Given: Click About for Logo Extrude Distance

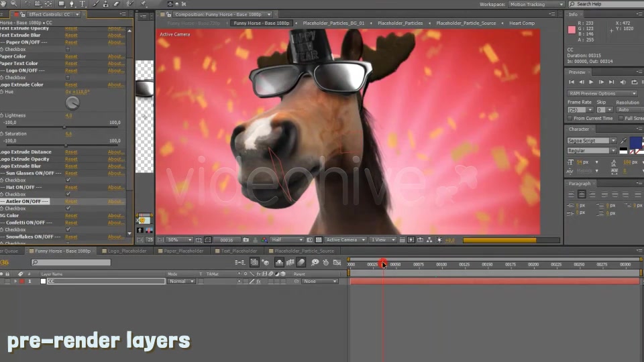Looking at the screenshot, I should 116,152.
